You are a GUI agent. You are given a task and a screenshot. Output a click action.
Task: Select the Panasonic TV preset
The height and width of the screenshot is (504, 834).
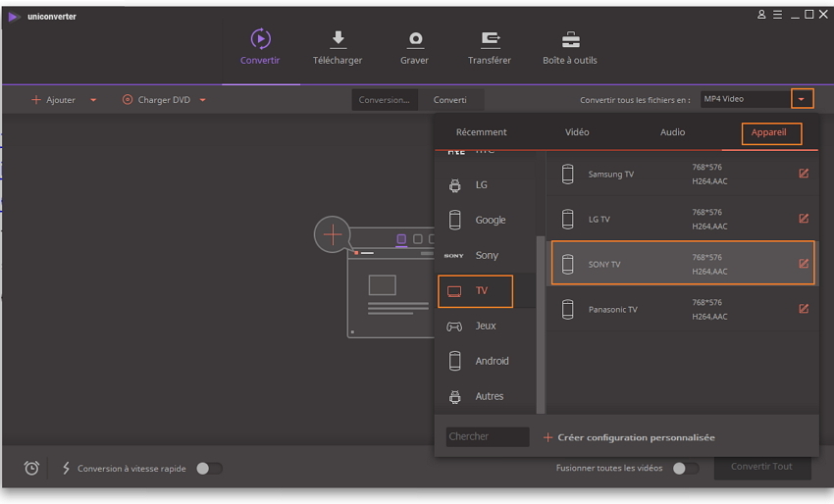pos(683,310)
